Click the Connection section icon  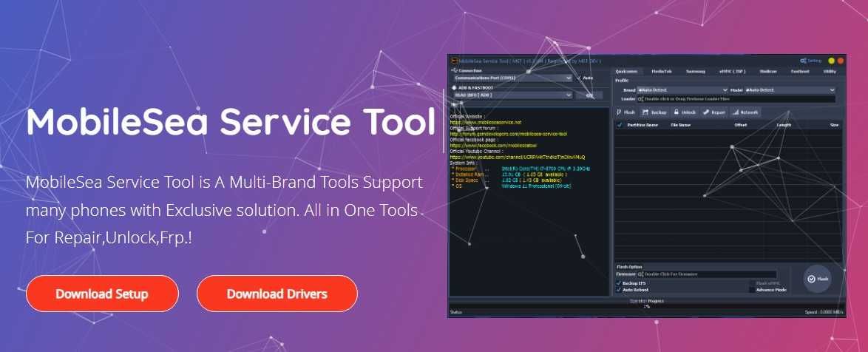coord(453,70)
